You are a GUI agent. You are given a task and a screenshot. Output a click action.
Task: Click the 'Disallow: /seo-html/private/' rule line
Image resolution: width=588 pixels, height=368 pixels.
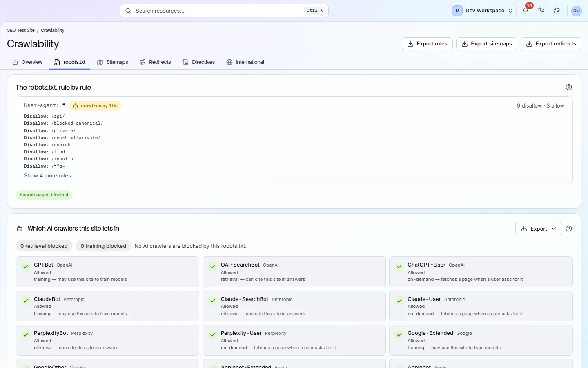point(62,138)
